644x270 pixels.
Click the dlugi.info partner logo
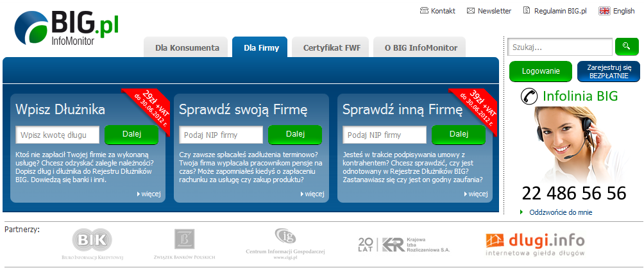[535, 244]
